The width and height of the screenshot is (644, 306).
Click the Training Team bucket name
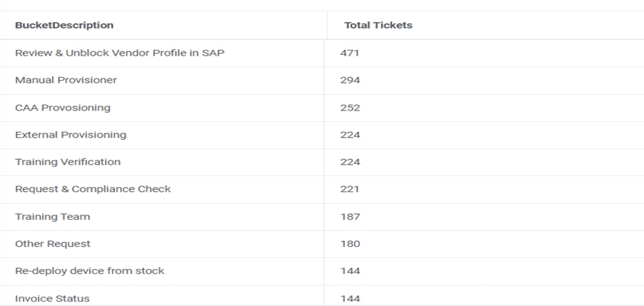coord(53,216)
